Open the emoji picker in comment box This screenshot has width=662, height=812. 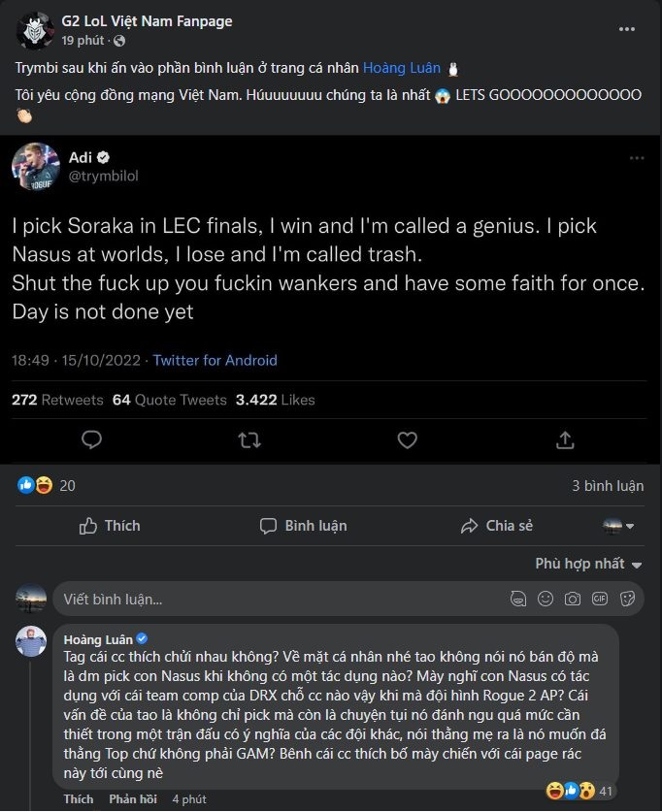[x=546, y=599]
